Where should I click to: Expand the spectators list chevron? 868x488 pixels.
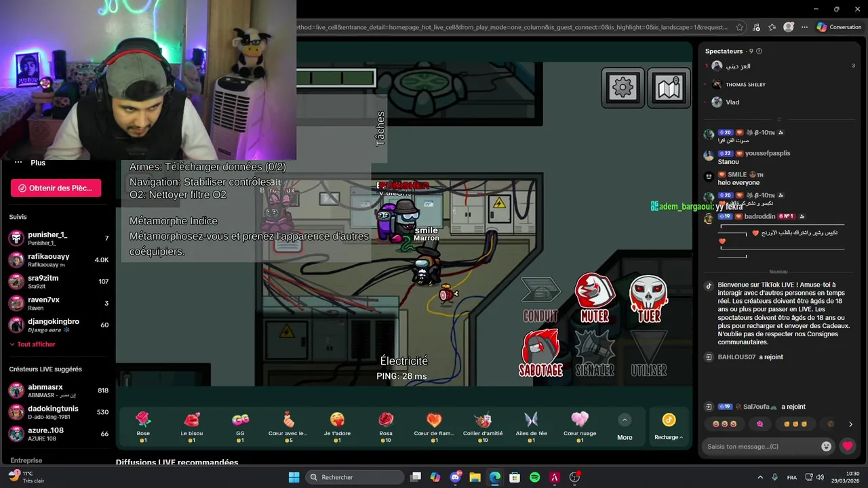tap(779, 119)
